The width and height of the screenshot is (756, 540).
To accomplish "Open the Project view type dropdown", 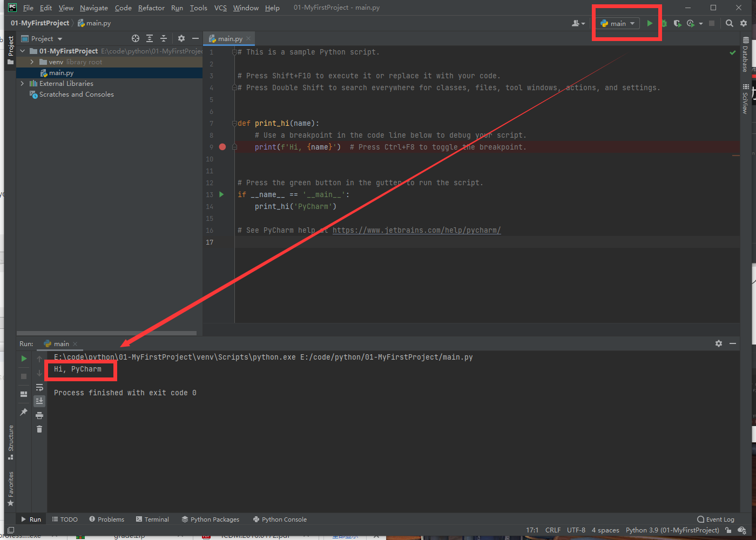I will click(x=42, y=38).
